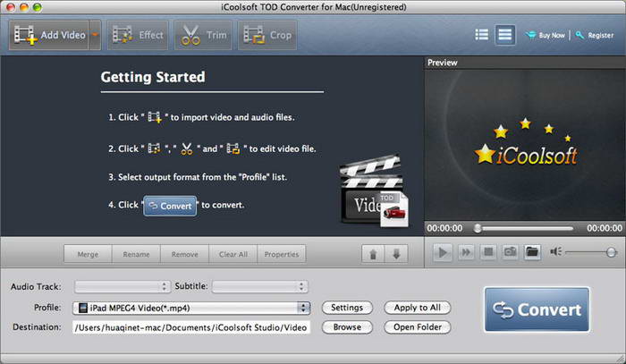The width and height of the screenshot is (626, 364).
Task: Open the Profile format dropdown
Action: 191,308
